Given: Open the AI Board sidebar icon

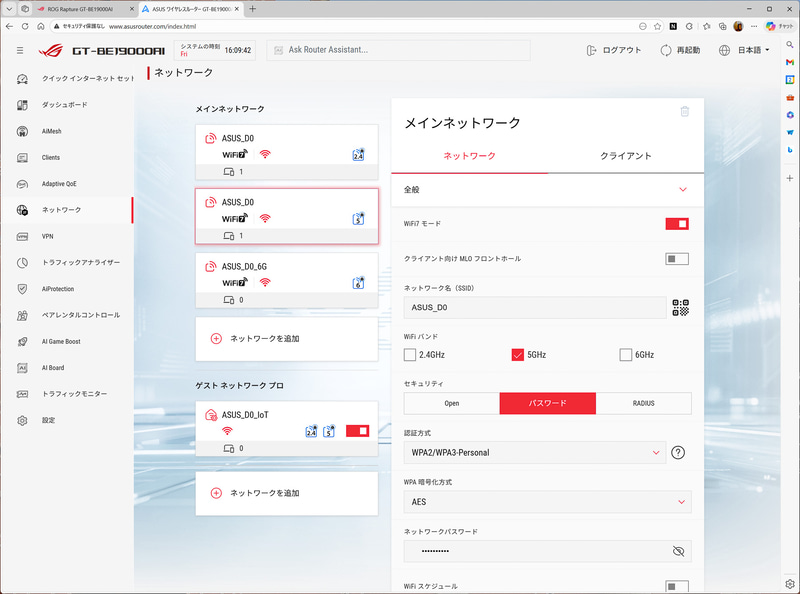Looking at the screenshot, I should (x=22, y=368).
